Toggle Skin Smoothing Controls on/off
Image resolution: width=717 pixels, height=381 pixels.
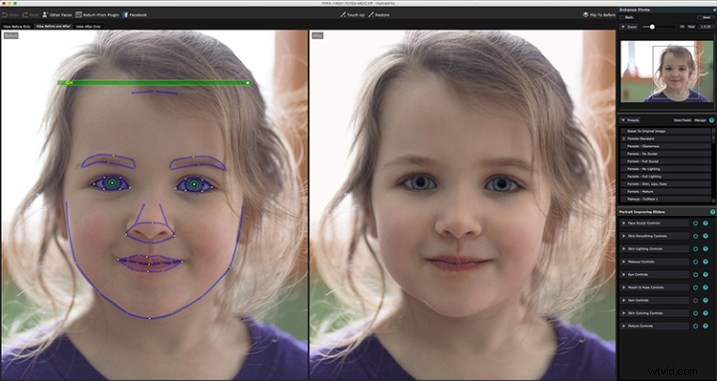pyautogui.click(x=696, y=236)
